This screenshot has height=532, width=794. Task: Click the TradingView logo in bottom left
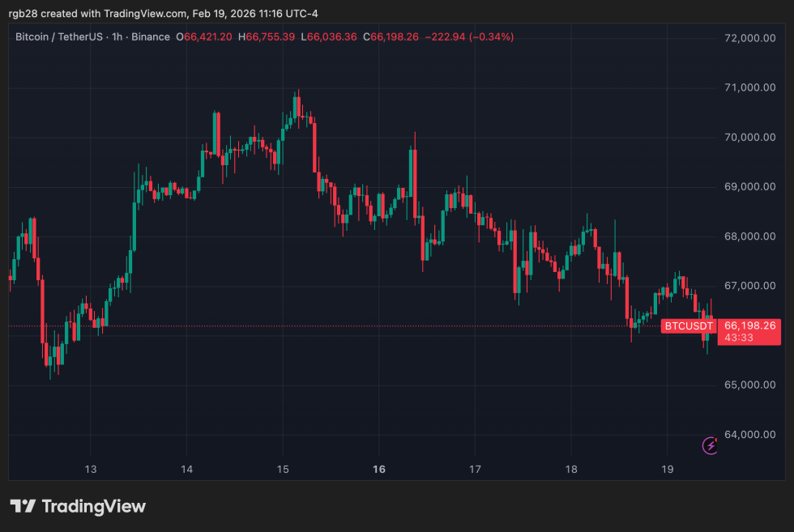[77, 506]
